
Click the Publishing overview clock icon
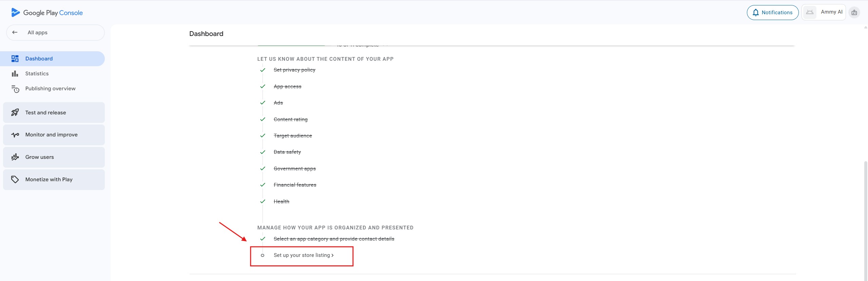(15, 89)
